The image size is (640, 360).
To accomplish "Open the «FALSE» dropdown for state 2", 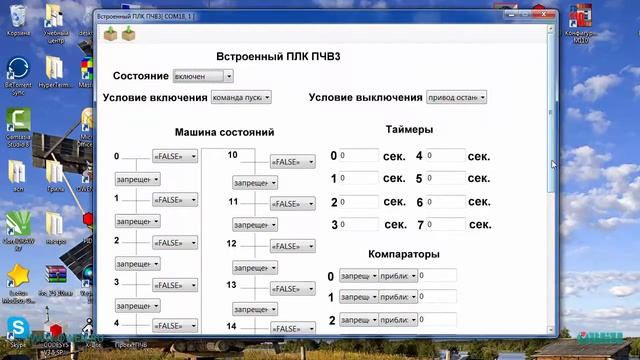I will (x=175, y=242).
